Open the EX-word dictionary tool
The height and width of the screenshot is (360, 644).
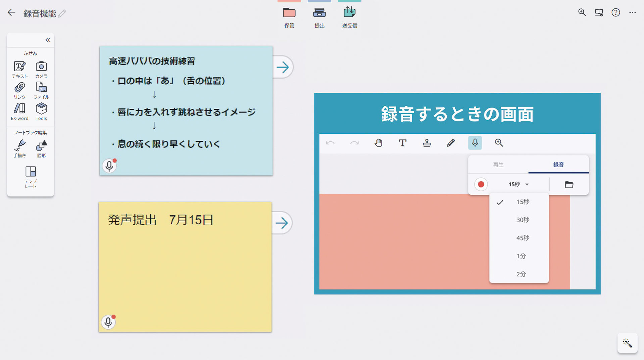click(19, 111)
